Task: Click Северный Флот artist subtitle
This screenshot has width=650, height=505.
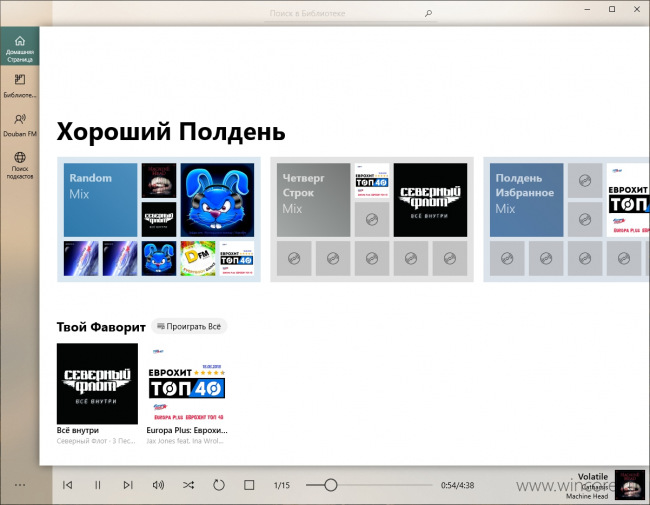Action: pos(96,441)
